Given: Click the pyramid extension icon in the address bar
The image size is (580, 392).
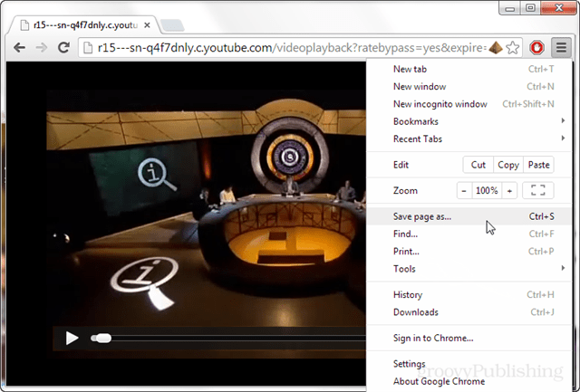Looking at the screenshot, I should click(496, 48).
